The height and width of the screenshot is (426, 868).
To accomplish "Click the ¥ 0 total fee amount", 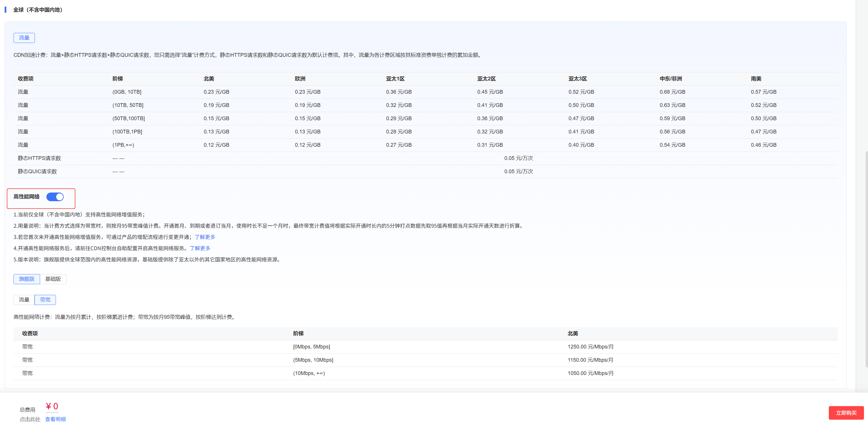I will (52, 406).
